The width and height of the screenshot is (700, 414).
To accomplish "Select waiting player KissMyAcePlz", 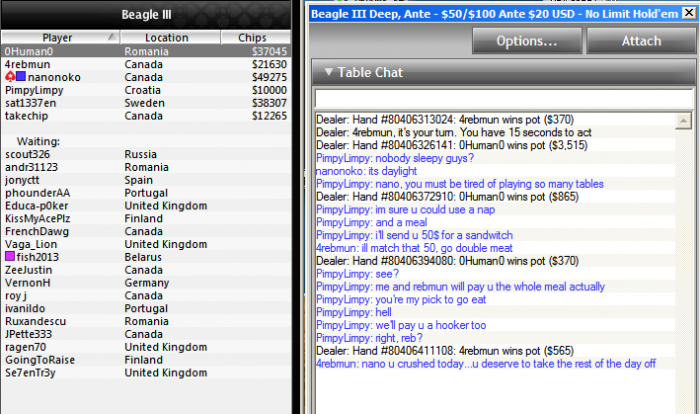I will [x=146, y=218].
